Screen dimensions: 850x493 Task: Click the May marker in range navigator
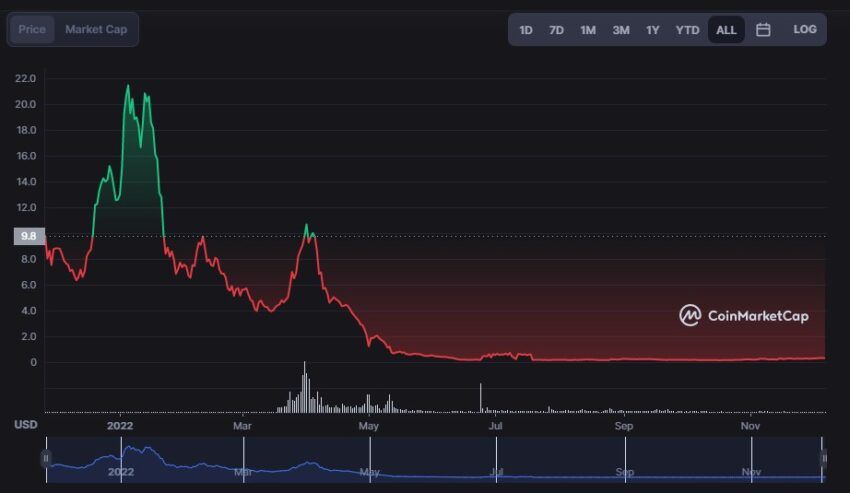370,472
